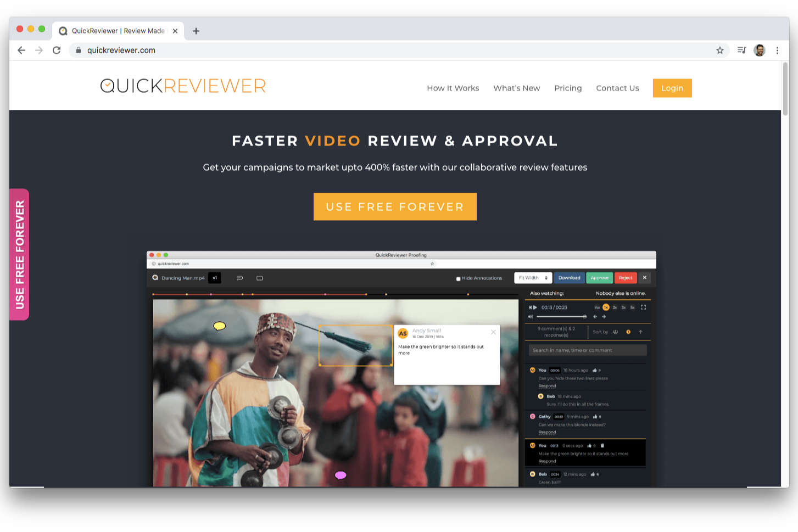Set playback speed to ½x
This screenshot has width=798, height=532.
(x=597, y=307)
